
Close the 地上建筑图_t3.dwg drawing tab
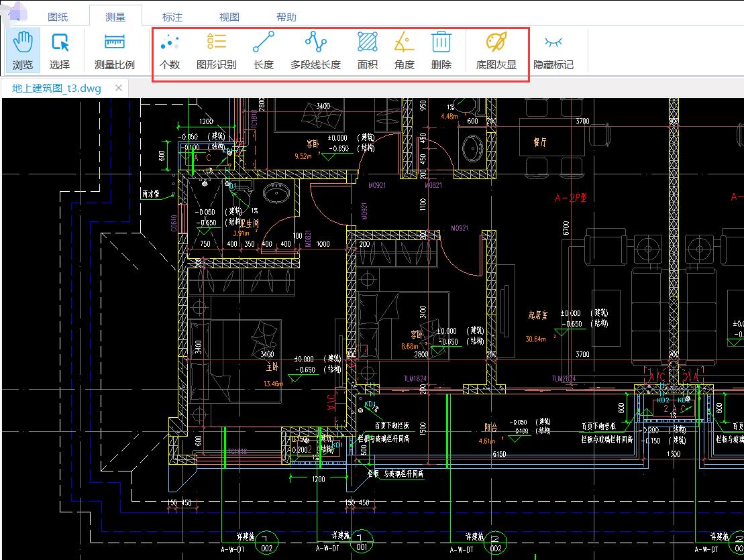tap(119, 88)
